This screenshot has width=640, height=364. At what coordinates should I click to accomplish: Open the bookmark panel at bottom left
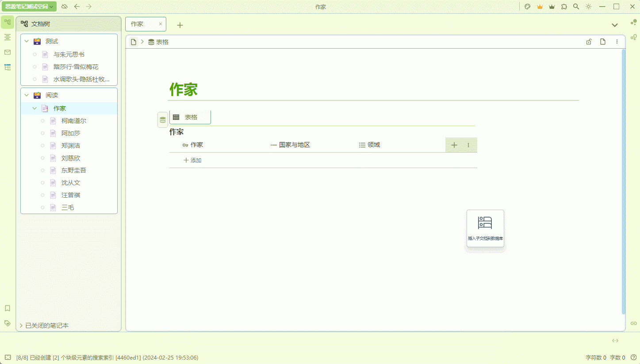coord(7,308)
